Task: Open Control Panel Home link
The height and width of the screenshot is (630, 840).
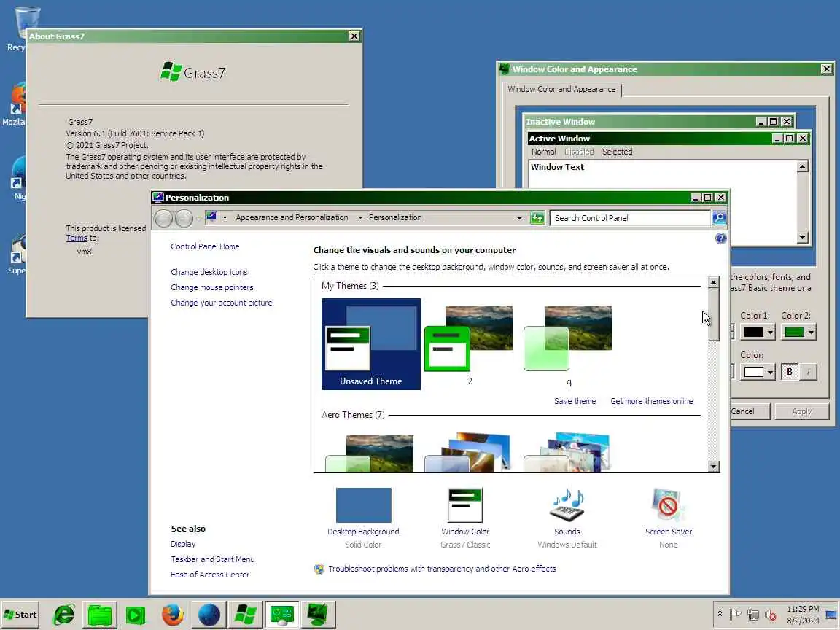Action: tap(205, 246)
